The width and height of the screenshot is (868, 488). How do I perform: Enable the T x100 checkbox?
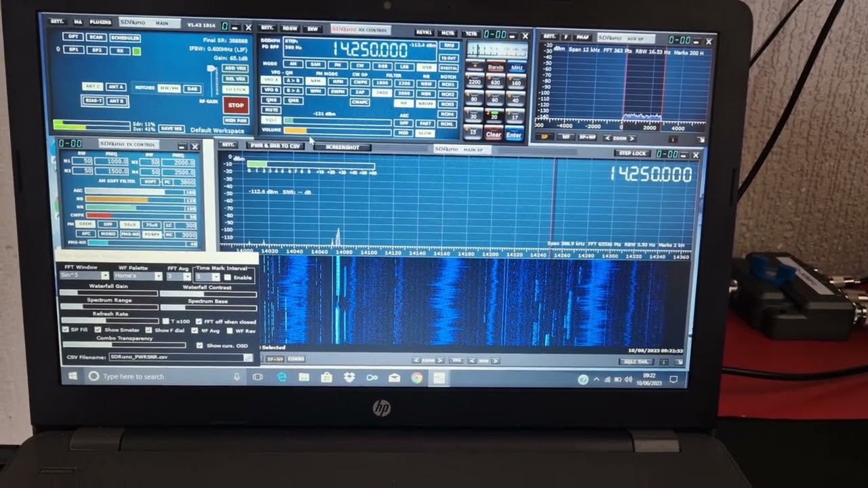tap(166, 321)
